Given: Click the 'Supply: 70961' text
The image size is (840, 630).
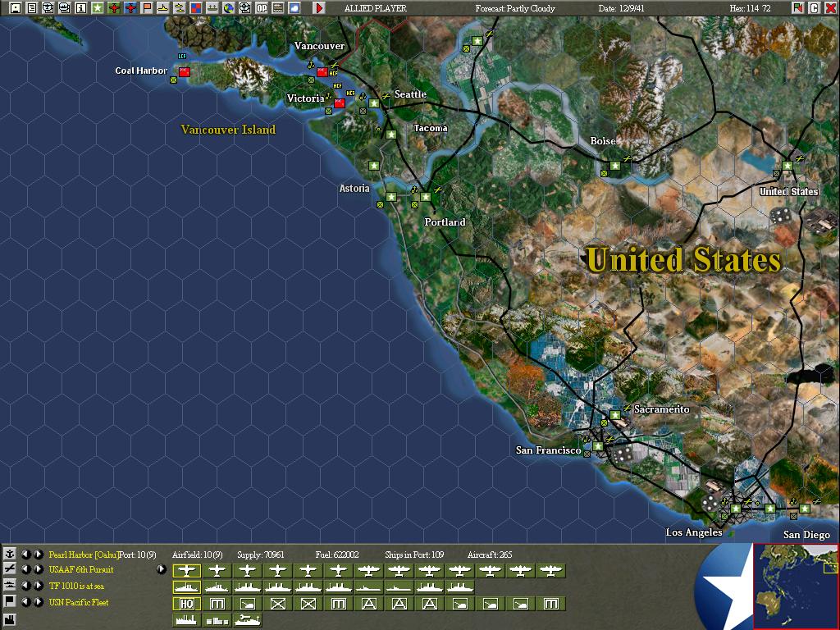Looking at the screenshot, I should point(261,555).
